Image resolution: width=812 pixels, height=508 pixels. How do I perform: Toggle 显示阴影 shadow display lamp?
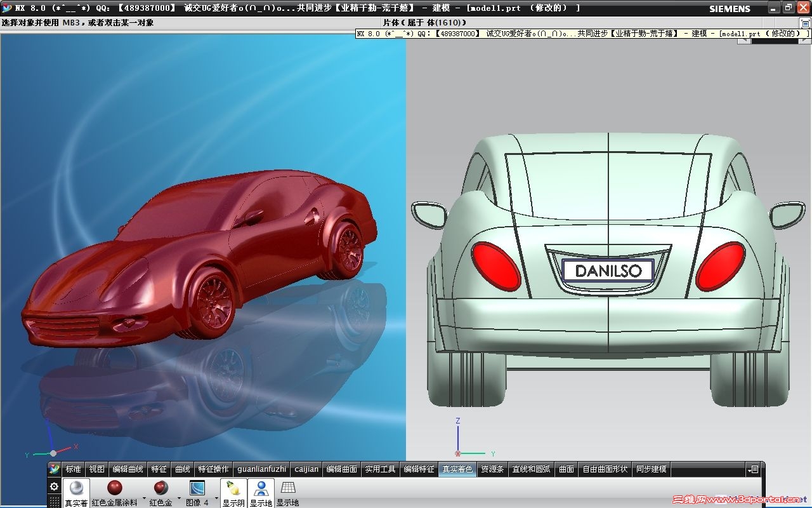233,493
